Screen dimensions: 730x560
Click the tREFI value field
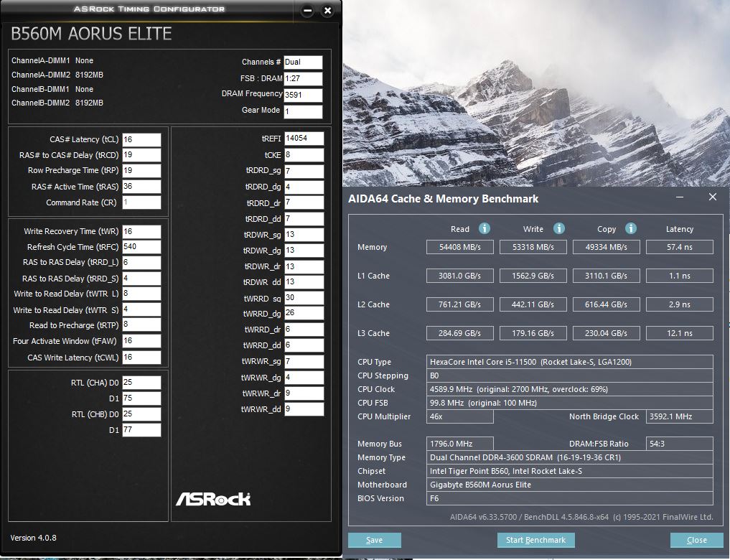point(304,139)
